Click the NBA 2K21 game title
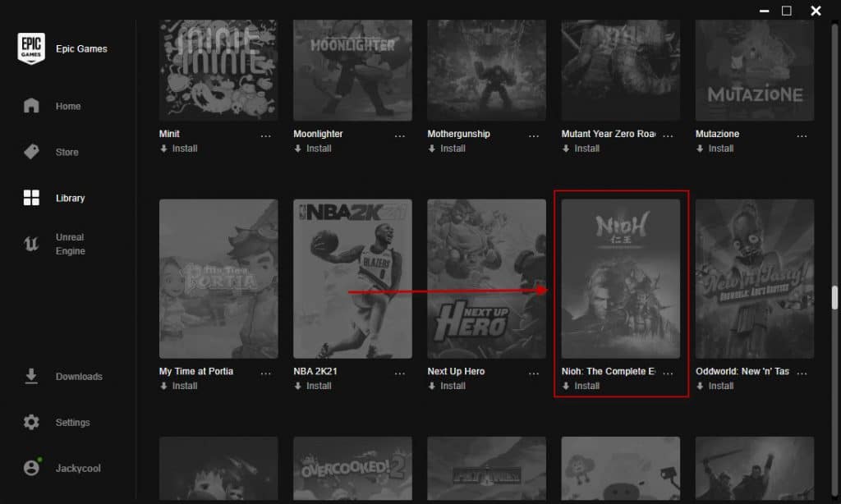This screenshot has width=841, height=504. 315,372
